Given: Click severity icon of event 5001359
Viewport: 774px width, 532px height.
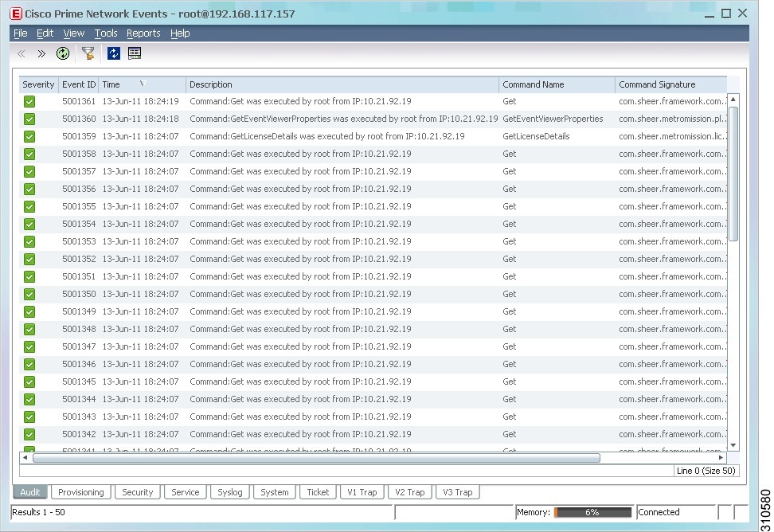Looking at the screenshot, I should click(x=29, y=137).
